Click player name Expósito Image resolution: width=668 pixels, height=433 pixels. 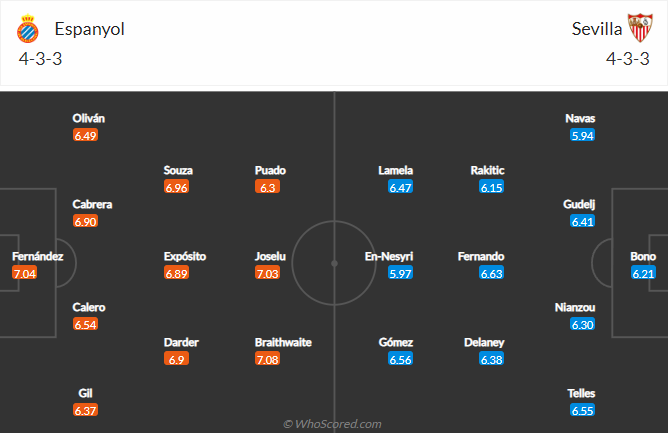click(185, 256)
